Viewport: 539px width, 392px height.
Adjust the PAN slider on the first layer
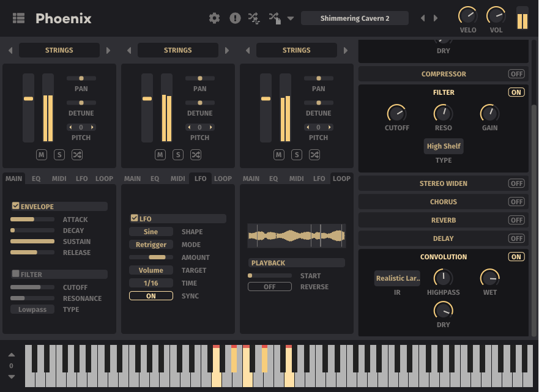(x=81, y=78)
